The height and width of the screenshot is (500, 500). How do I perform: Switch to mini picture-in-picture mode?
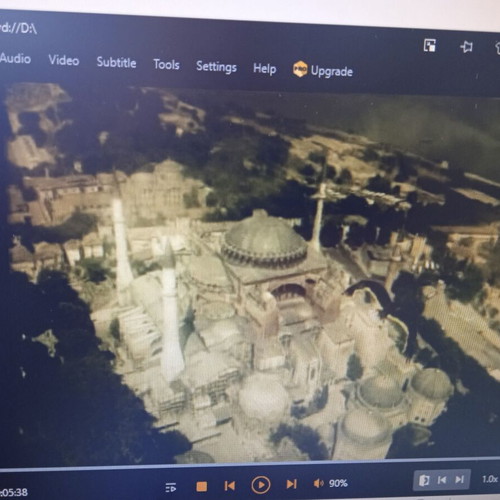click(x=430, y=45)
